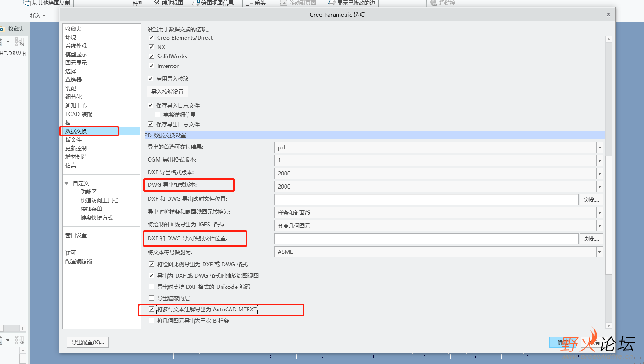This screenshot has width=644, height=364.
Task: Open DWG 导出格式版本 dropdown
Action: pyautogui.click(x=439, y=186)
